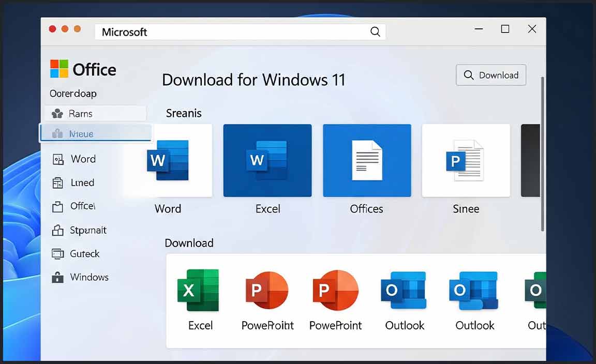Click the Outlook icon beside the cut-off green icon
Viewport: 596px width, 364px height.
pyautogui.click(x=473, y=290)
